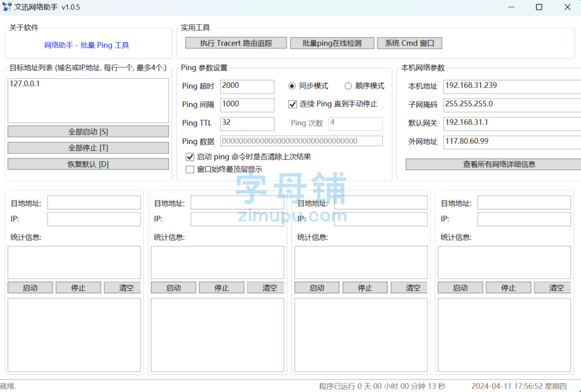Click the 就绪. status text
This screenshot has height=392, width=581.
point(8,386)
